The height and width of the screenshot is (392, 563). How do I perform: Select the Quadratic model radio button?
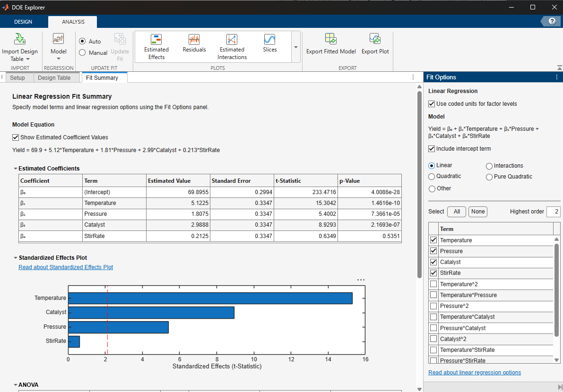pyautogui.click(x=432, y=177)
